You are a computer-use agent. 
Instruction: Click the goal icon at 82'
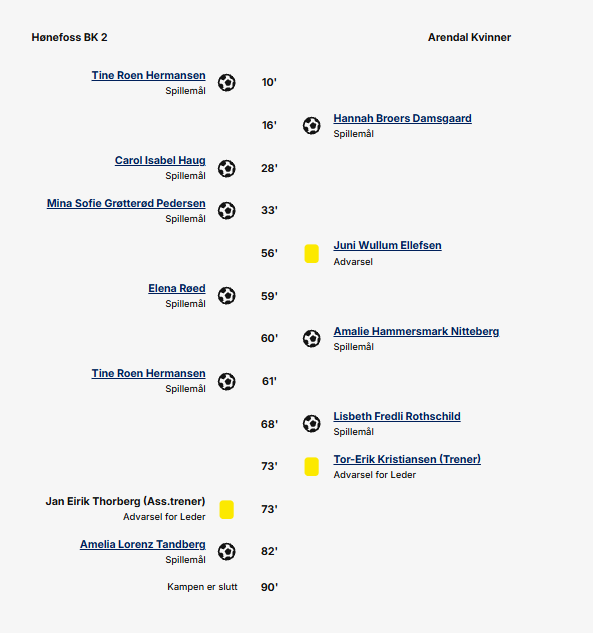pos(226,552)
